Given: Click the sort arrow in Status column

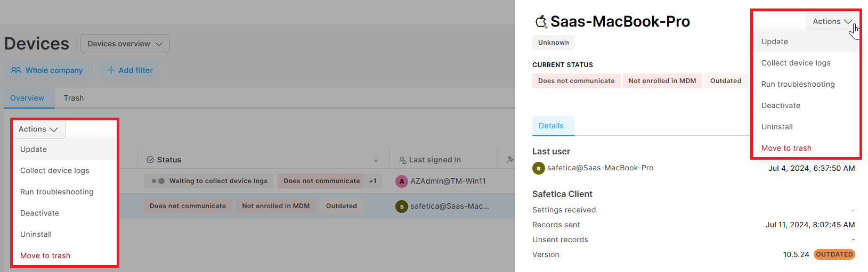Looking at the screenshot, I should pyautogui.click(x=376, y=160).
